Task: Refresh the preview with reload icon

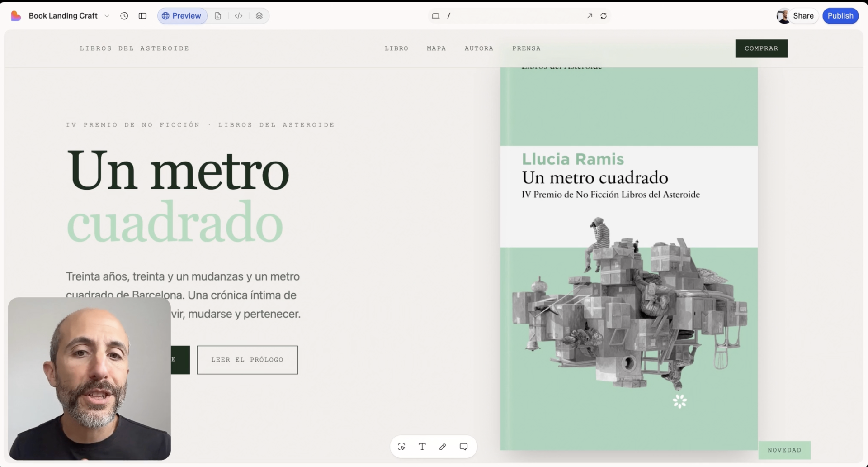Action: 604,16
